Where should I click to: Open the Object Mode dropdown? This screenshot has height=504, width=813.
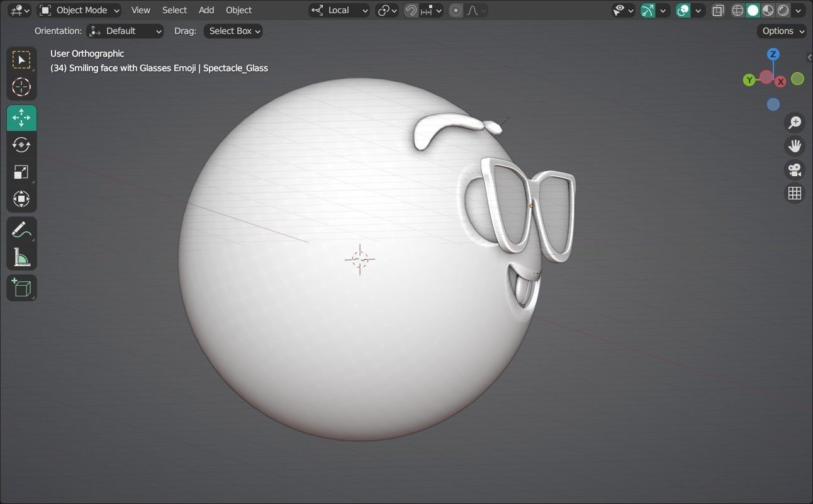[79, 10]
